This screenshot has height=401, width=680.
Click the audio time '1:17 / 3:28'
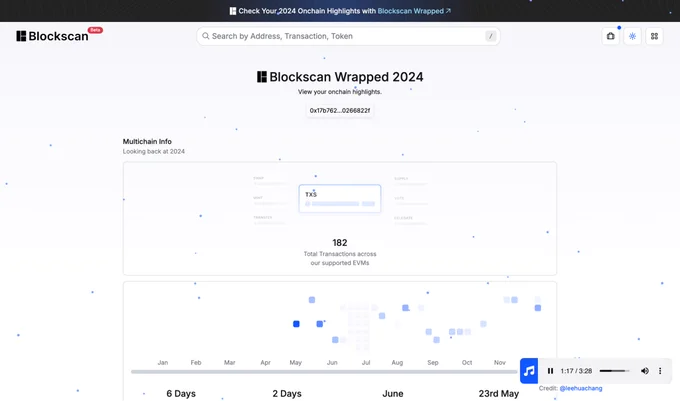tap(576, 371)
